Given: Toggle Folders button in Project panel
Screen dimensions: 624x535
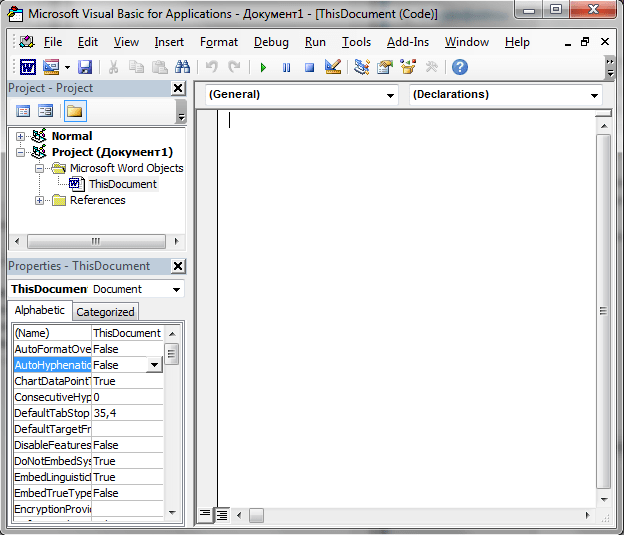Looking at the screenshot, I should [x=75, y=111].
